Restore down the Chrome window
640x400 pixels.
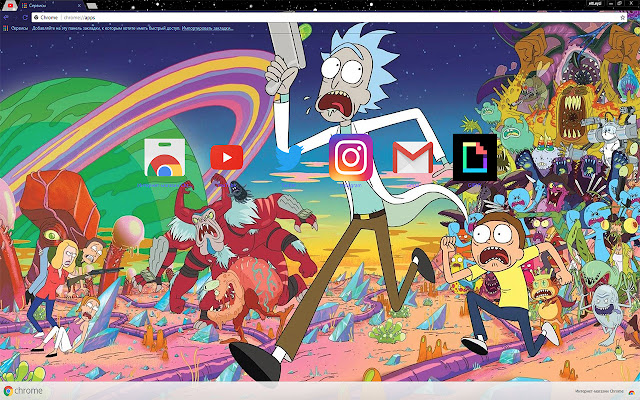(620, 3)
